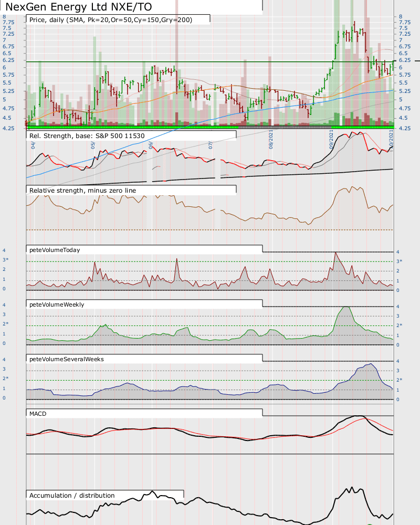Click the MACD panel label
The height and width of the screenshot is (525, 420).
click(x=38, y=414)
